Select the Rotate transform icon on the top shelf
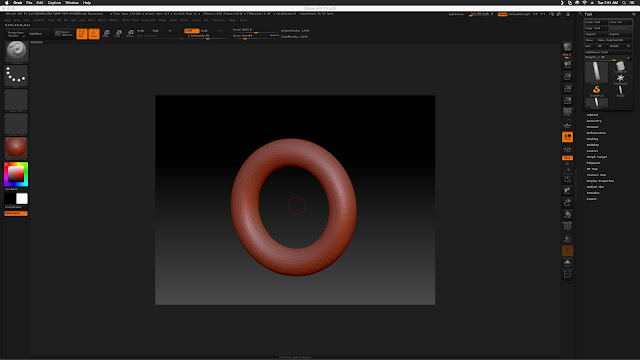 130,34
